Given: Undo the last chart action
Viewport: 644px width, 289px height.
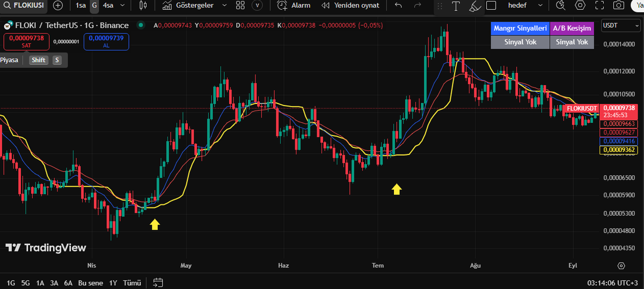Looking at the screenshot, I should point(398,5).
